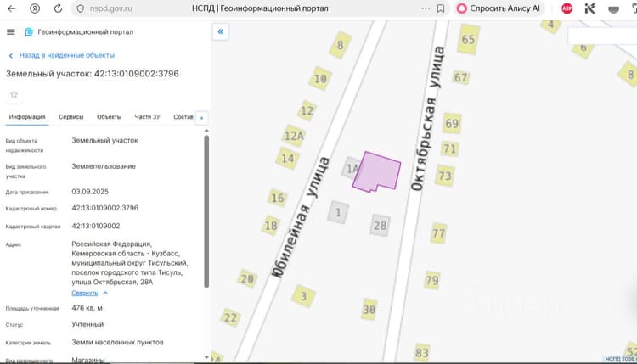This screenshot has width=637, height=364.
Task: Bookmark the page using the bookmark icon
Action: [x=440, y=8]
